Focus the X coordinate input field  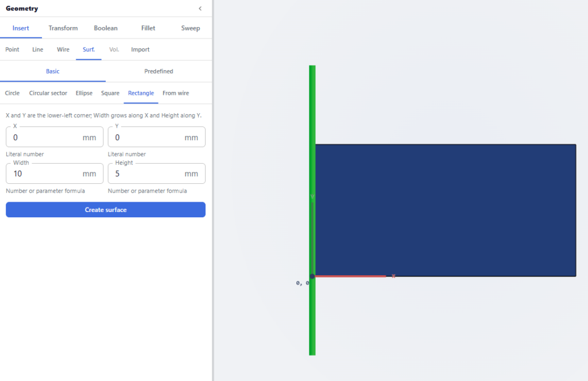(55, 137)
